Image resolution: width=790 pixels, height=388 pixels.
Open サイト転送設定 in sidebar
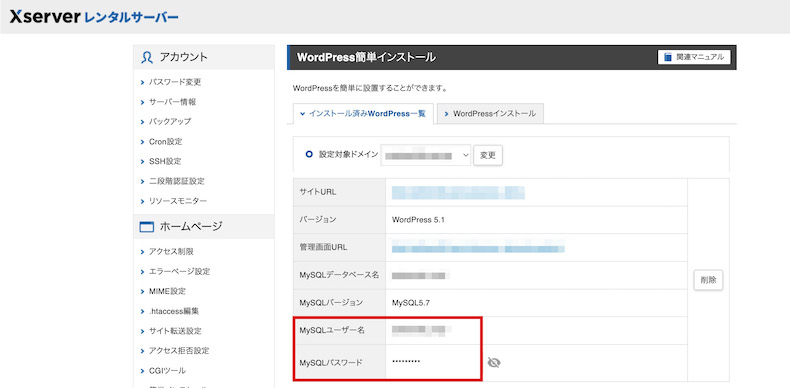175,331
